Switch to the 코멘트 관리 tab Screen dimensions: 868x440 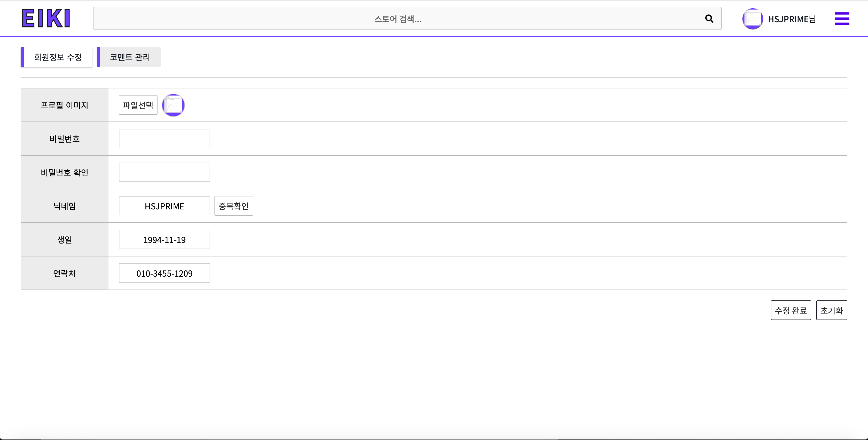(130, 57)
